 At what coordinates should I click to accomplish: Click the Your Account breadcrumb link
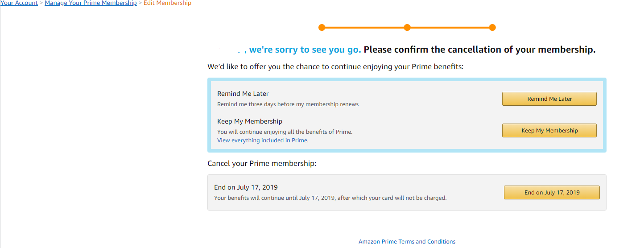point(19,3)
